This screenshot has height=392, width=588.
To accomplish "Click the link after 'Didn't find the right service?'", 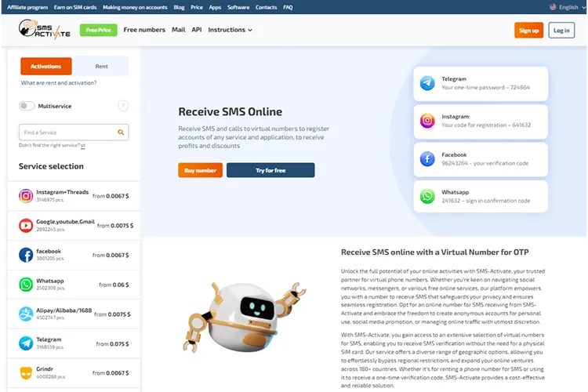I will [x=83, y=146].
